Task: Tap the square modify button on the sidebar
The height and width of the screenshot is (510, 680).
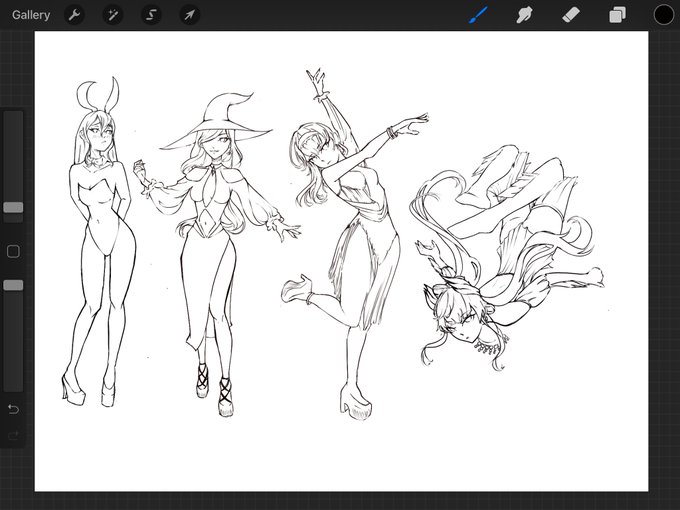Action: [13, 252]
